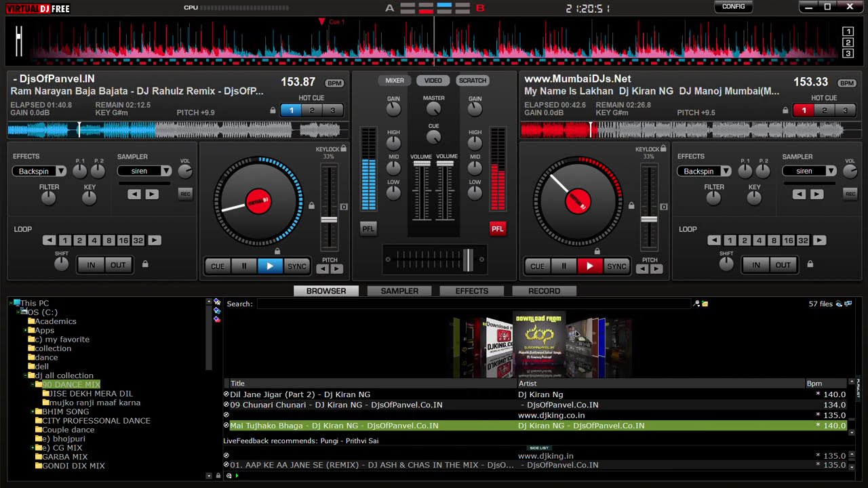Expand the Apps folder node
The image size is (868, 488).
pos(26,330)
